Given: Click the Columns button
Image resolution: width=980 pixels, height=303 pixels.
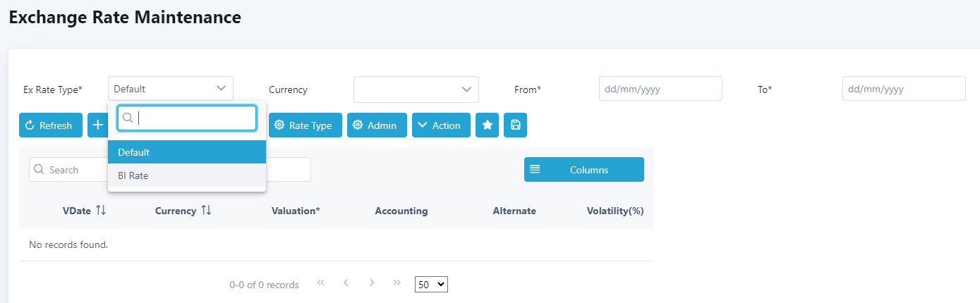Looking at the screenshot, I should coord(584,170).
